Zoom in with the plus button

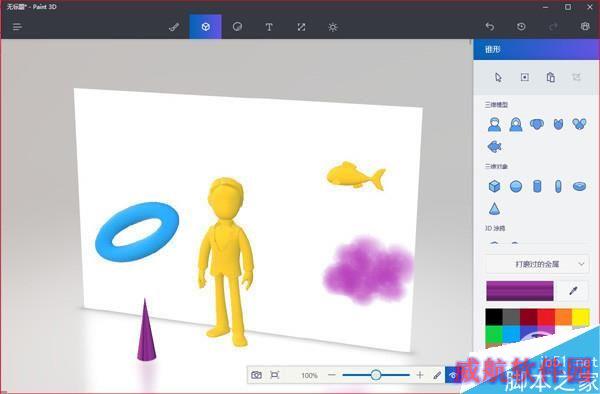click(420, 375)
